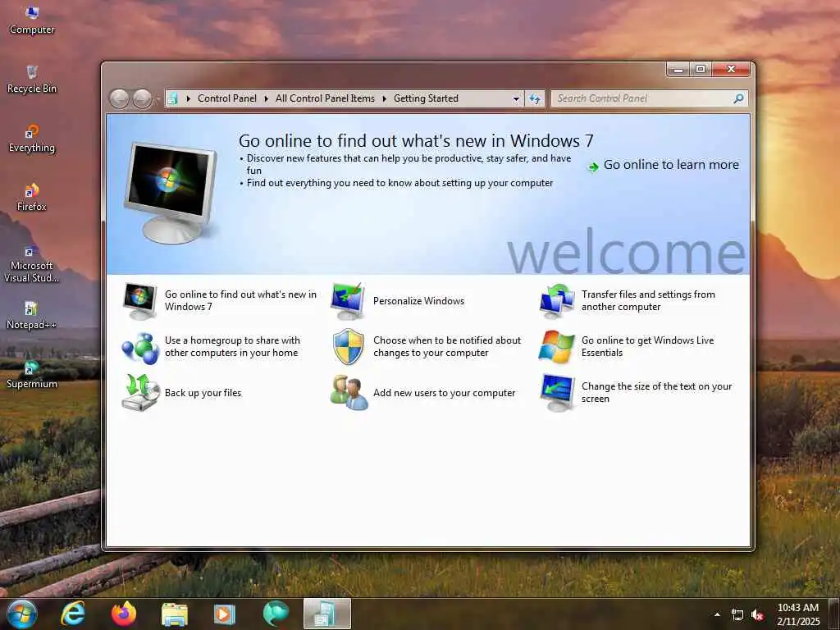
Task: Select Change the size of the text label
Action: tap(657, 393)
